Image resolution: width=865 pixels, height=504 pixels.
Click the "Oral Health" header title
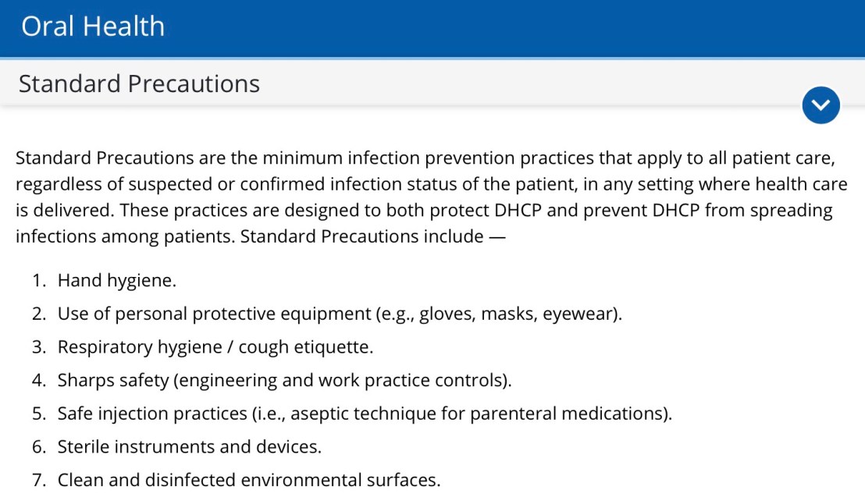[93, 27]
